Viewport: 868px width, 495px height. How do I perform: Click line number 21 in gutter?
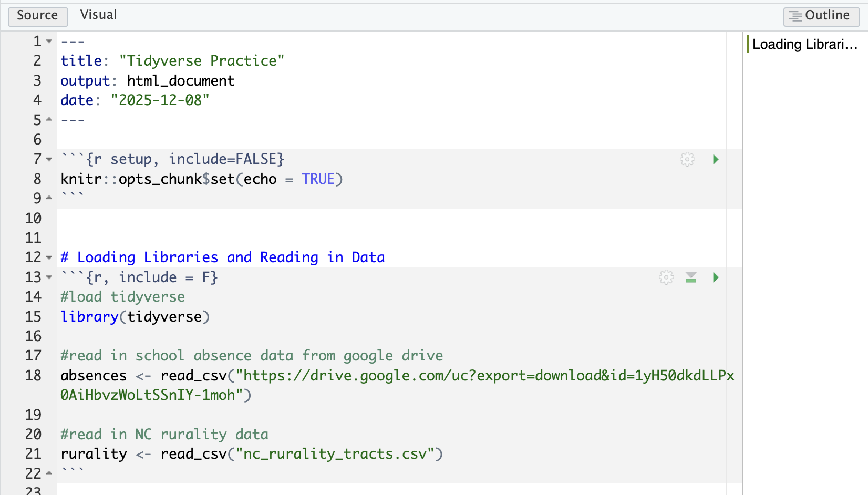point(33,454)
